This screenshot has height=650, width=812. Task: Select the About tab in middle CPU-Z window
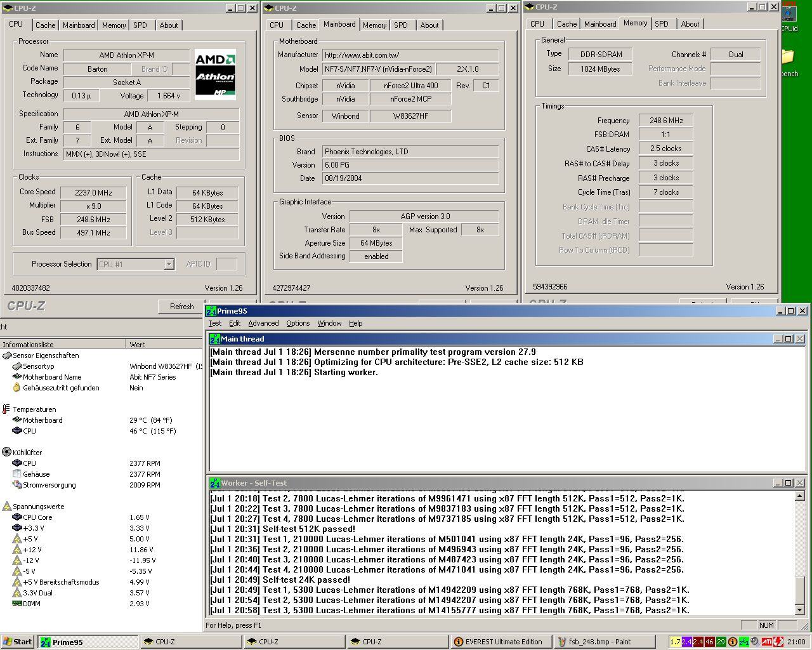coord(429,25)
